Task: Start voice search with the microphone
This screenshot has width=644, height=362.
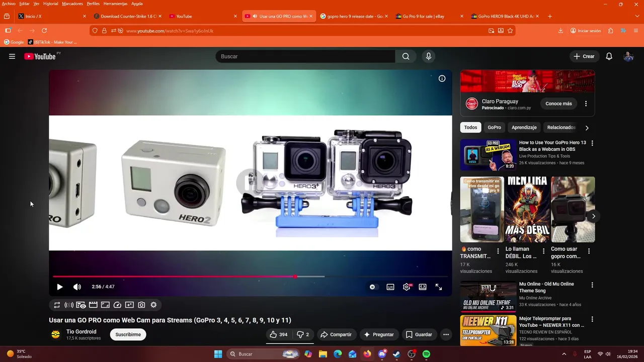Action: click(x=429, y=56)
